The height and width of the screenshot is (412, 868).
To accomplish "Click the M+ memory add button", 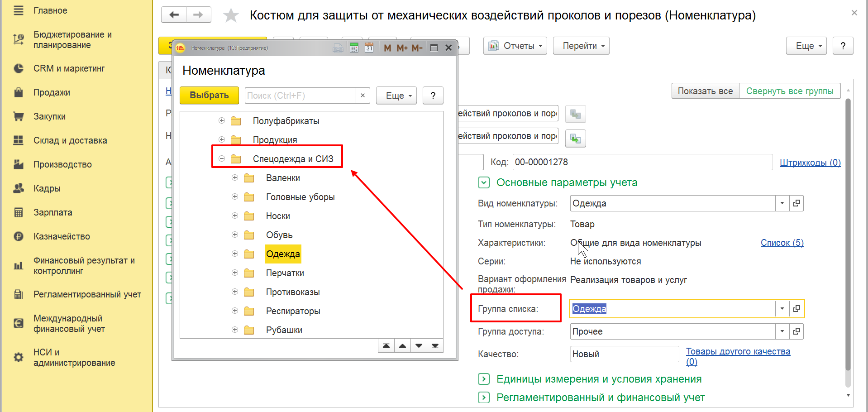I will coord(402,48).
